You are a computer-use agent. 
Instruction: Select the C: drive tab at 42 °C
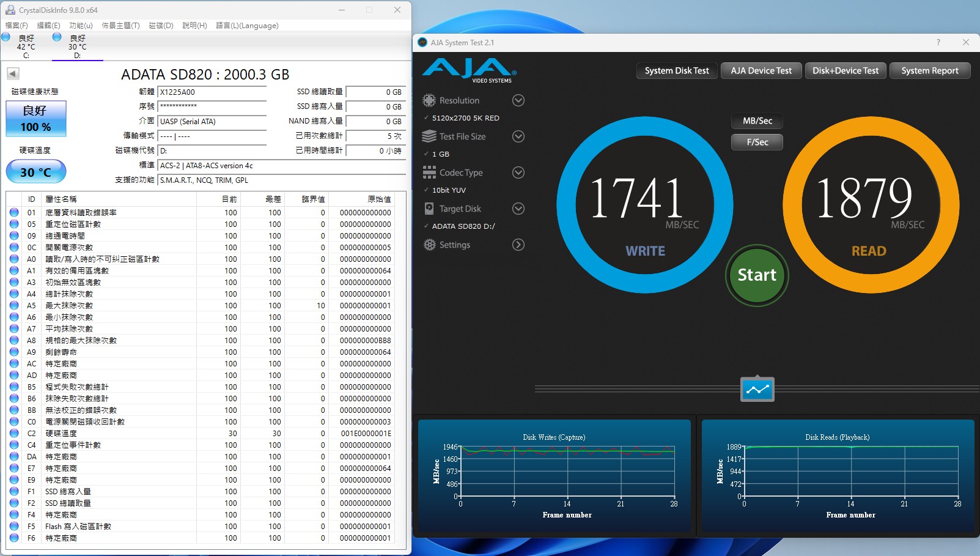point(26,46)
